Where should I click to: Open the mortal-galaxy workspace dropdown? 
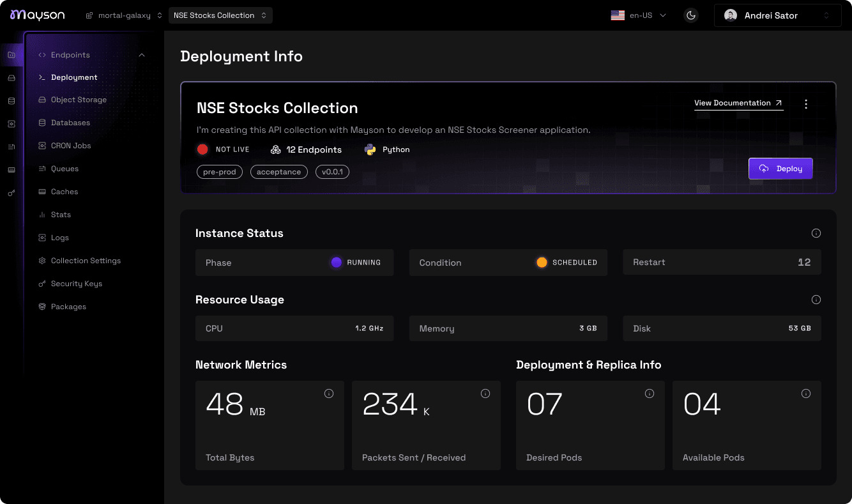tap(124, 15)
